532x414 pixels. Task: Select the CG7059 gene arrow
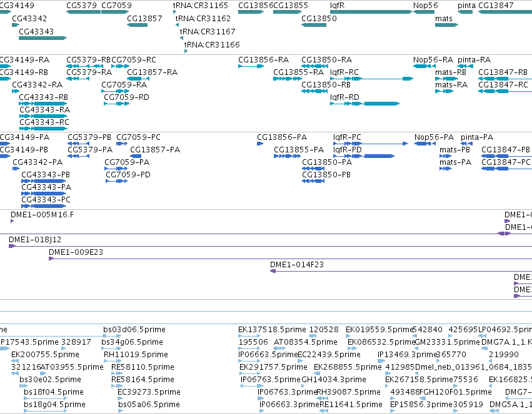pos(115,12)
